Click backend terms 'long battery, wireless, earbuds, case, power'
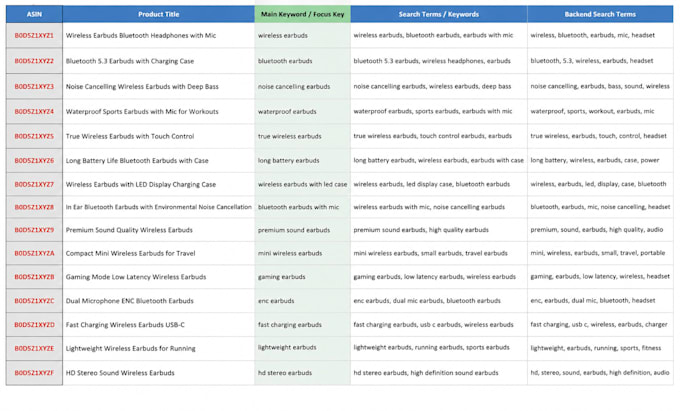 pyautogui.click(x=595, y=160)
